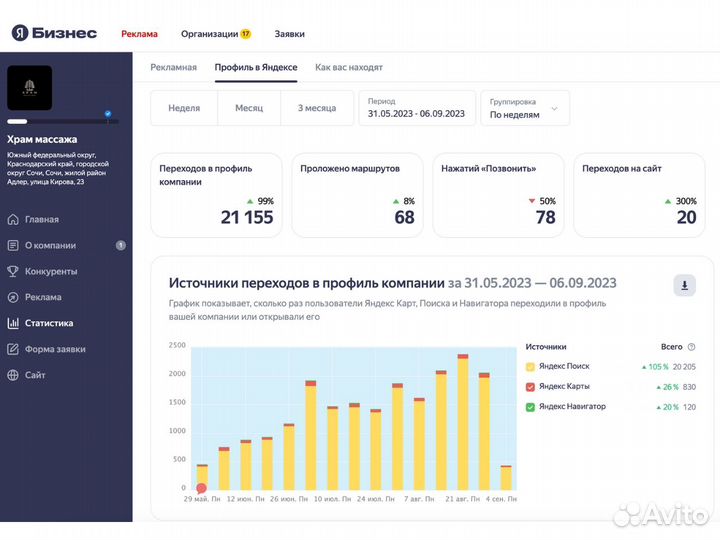Open Статистика in the sidebar
The image size is (720, 540).
49,323
